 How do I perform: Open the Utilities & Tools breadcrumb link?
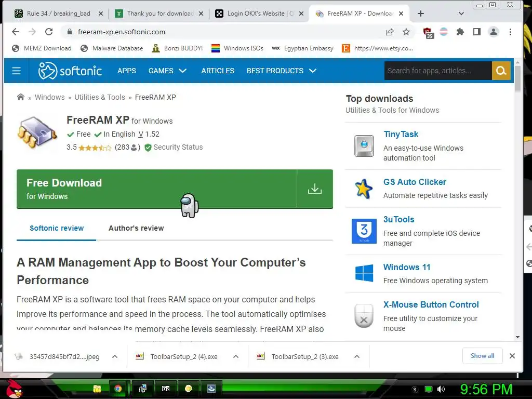pos(100,97)
